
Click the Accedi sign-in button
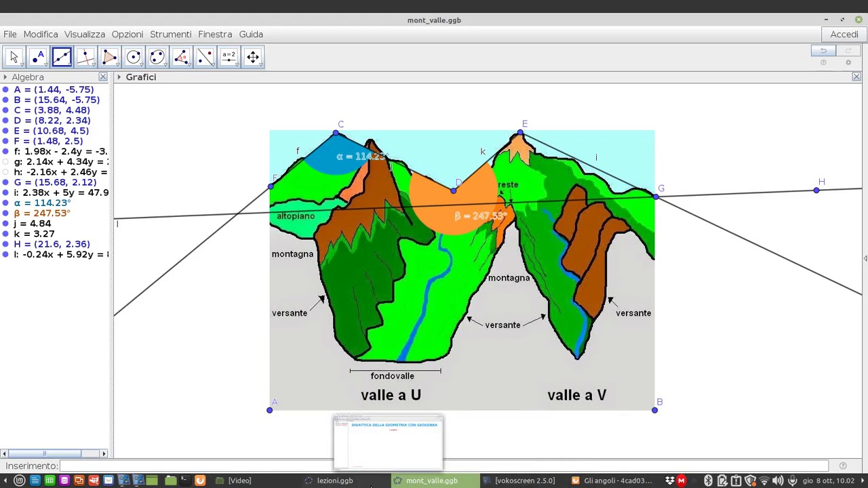(x=844, y=34)
